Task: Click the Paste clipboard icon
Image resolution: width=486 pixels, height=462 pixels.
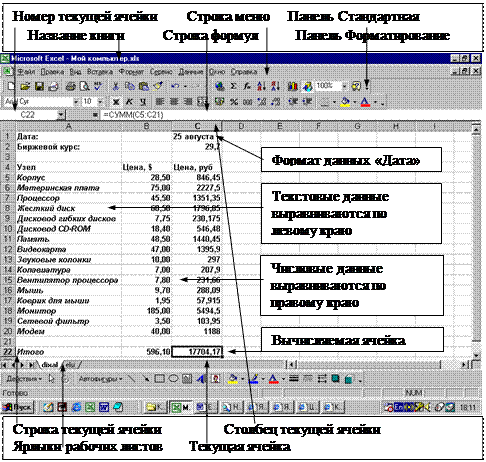Action: 144,86
